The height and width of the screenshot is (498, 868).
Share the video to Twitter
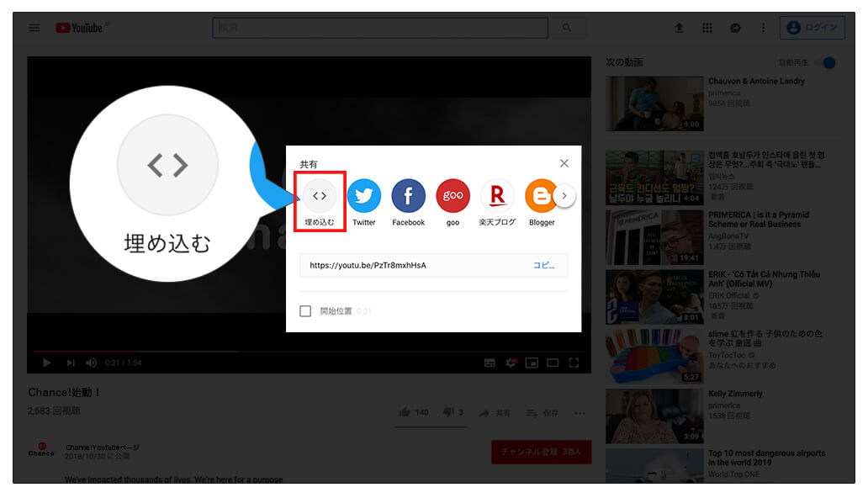[363, 195]
